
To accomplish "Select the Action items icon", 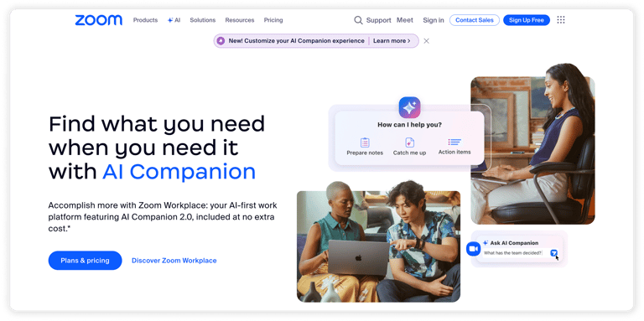I will pyautogui.click(x=454, y=142).
